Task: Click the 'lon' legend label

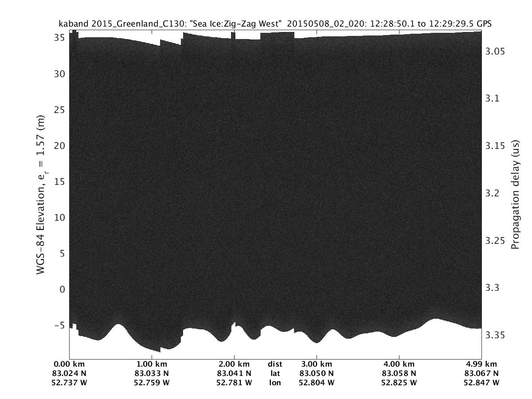Action: 275,383
